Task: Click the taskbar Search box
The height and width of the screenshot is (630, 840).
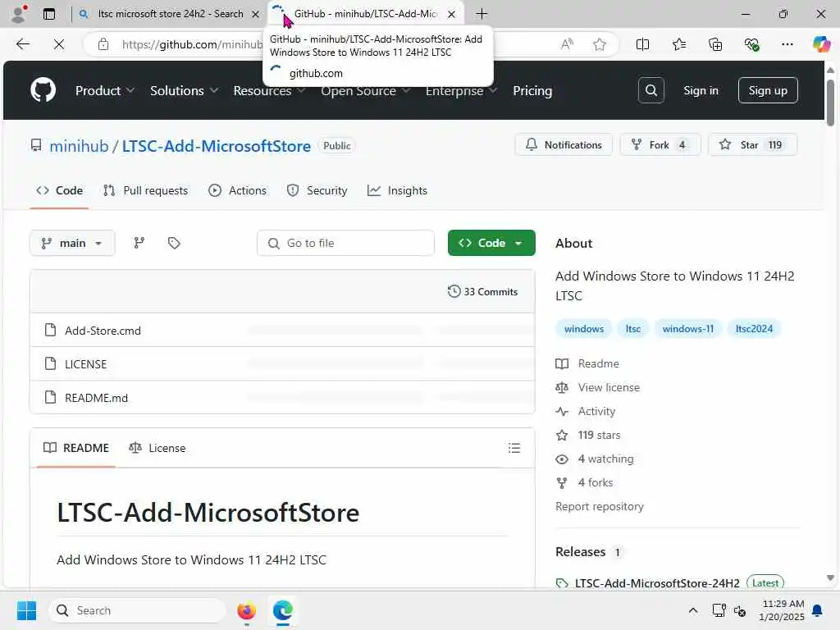Action: click(138, 610)
